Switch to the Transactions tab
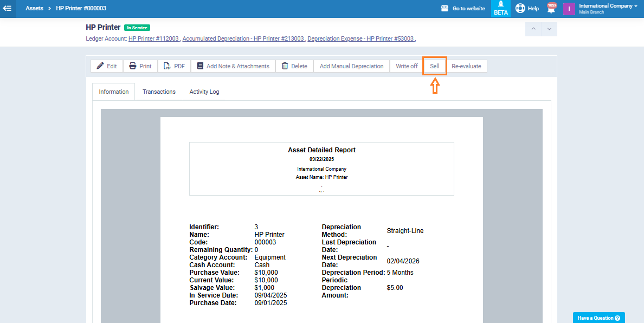This screenshot has height=323, width=644. click(x=159, y=92)
